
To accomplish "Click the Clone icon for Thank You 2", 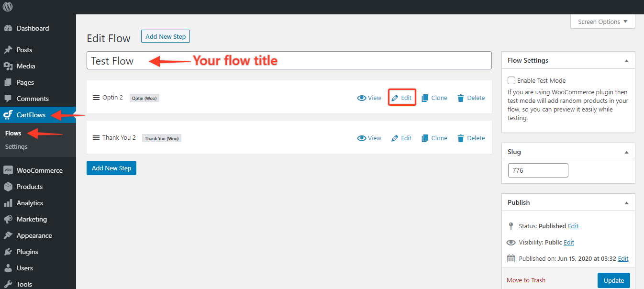I will pos(425,138).
